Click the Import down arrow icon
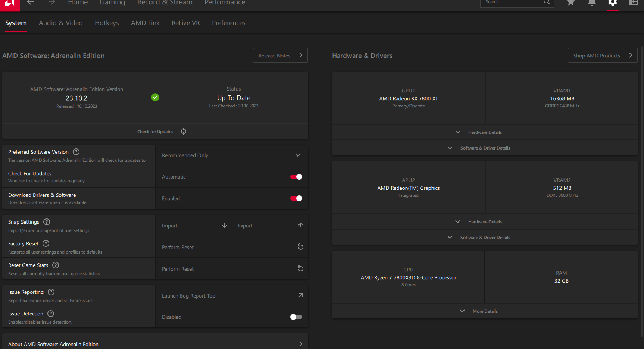This screenshot has height=349, width=644. (225, 226)
